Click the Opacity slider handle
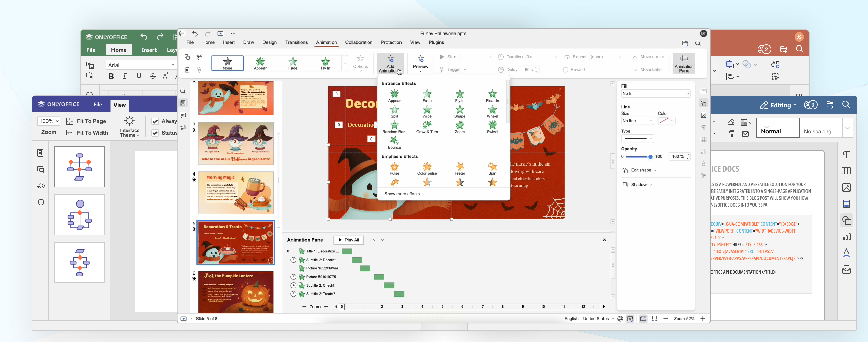 650,157
